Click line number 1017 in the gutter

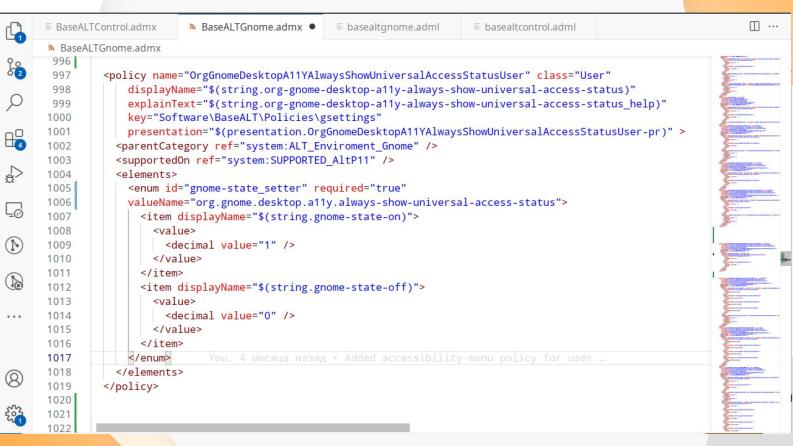pyautogui.click(x=59, y=358)
